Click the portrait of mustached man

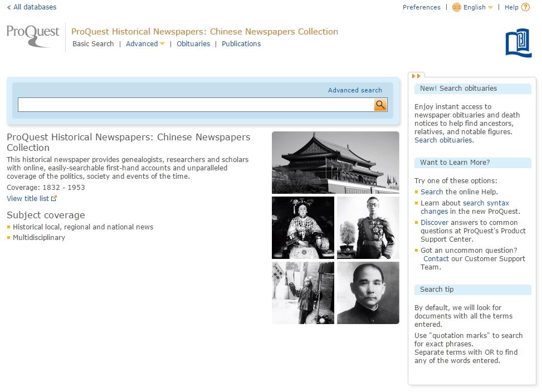coord(368,293)
